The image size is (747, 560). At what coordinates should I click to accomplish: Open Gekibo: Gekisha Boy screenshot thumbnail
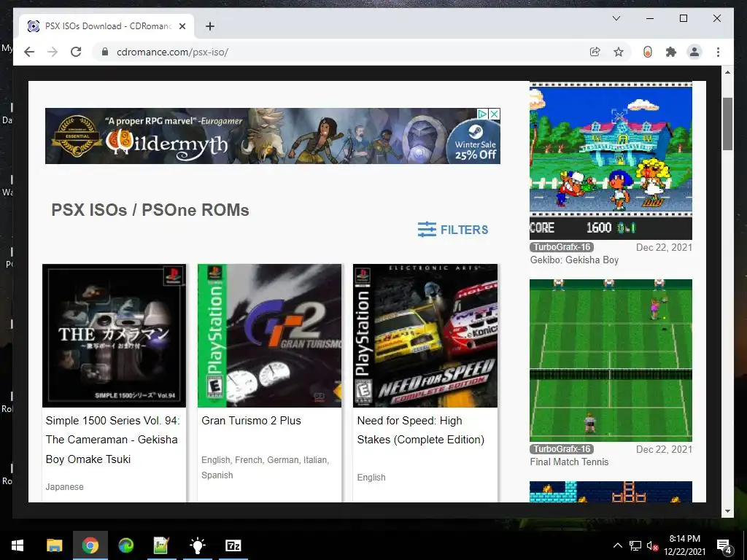(611, 161)
